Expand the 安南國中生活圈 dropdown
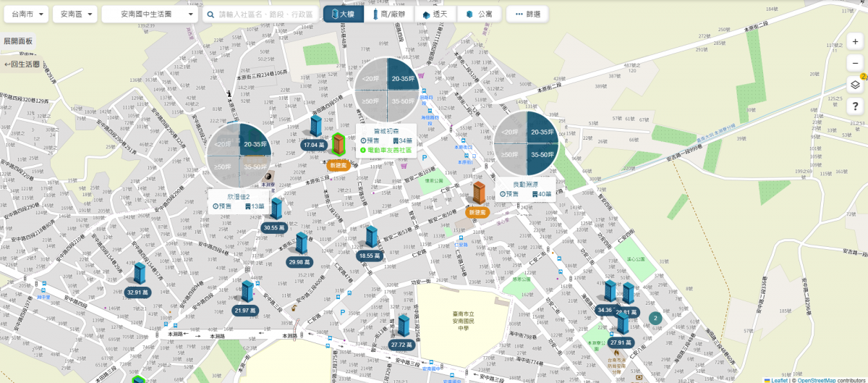The height and width of the screenshot is (383, 868). 150,14
